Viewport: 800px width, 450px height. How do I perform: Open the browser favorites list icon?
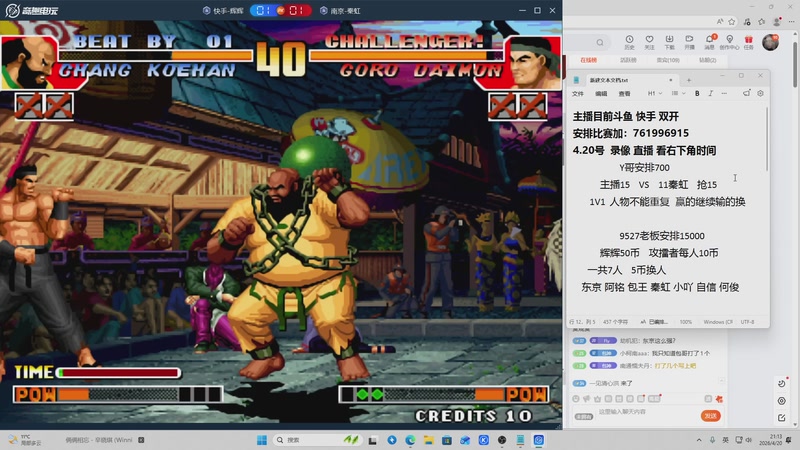click(x=762, y=21)
